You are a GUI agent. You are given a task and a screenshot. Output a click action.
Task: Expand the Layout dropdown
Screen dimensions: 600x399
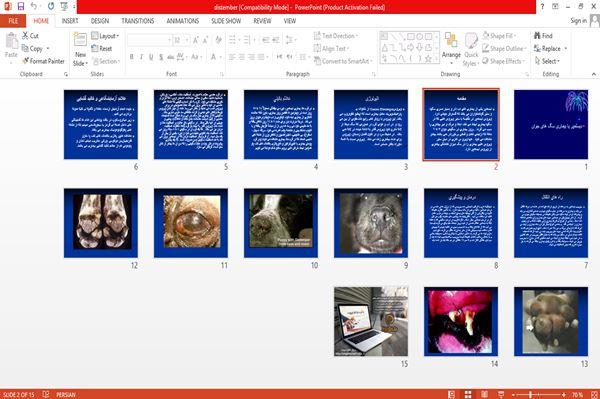[x=105, y=36]
